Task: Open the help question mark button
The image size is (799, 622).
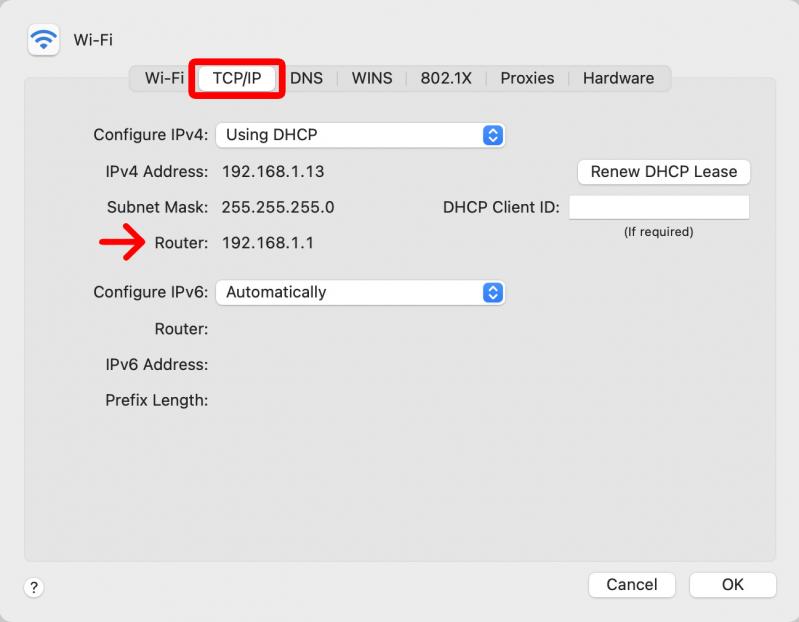Action: (x=34, y=587)
